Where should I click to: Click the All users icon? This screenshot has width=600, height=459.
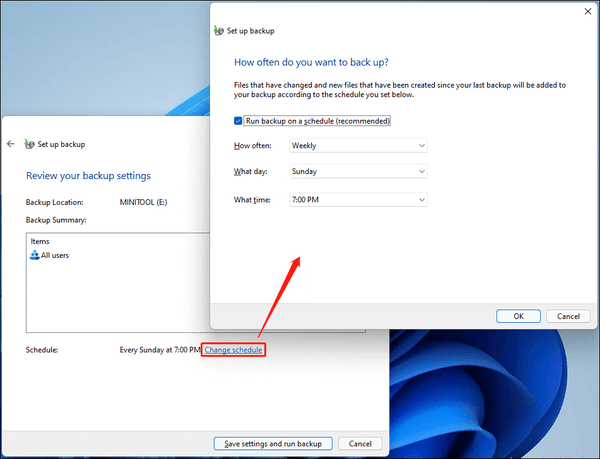pyautogui.click(x=34, y=255)
